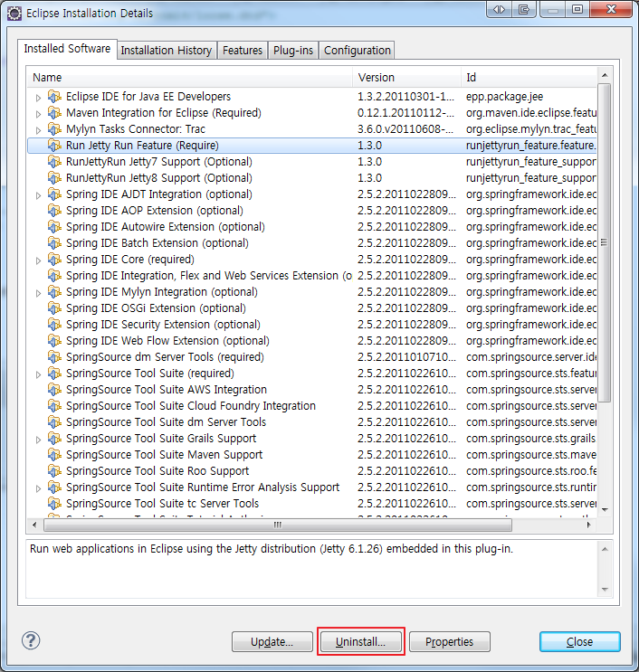The height and width of the screenshot is (672, 639).
Task: Click the Eclipse IDE for Java EE Developers feature icon
Action: click(54, 97)
